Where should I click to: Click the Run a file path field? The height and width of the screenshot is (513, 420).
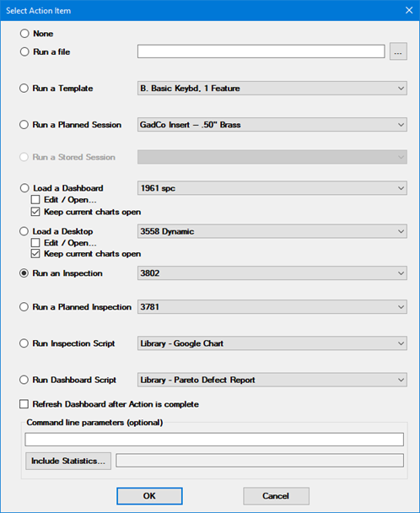(261, 51)
